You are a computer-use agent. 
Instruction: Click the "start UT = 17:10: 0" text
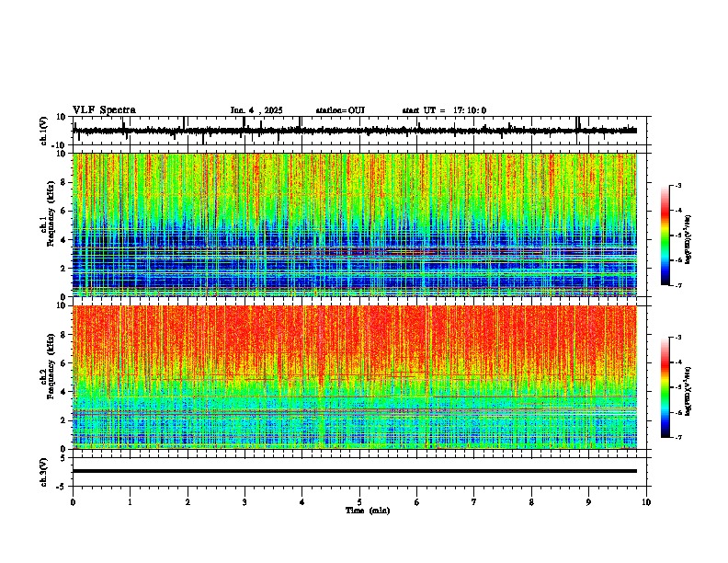(x=444, y=110)
